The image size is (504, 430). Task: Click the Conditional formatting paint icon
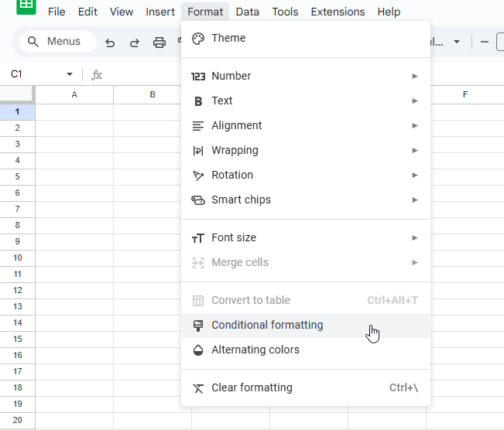pyautogui.click(x=198, y=326)
